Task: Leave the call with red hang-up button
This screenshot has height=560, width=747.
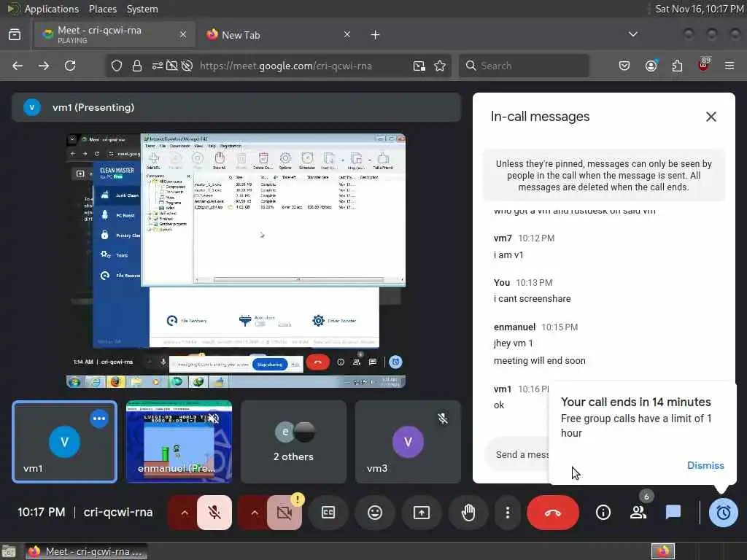Action: point(553,513)
